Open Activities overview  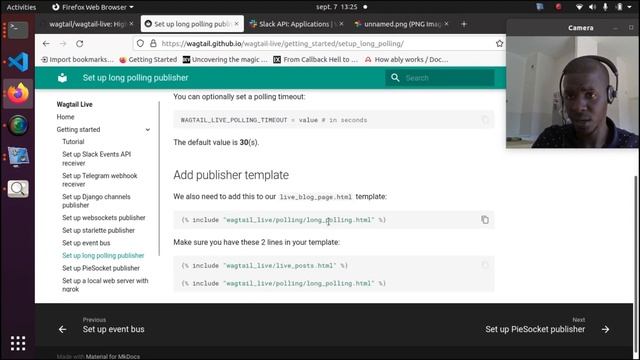pos(21,7)
